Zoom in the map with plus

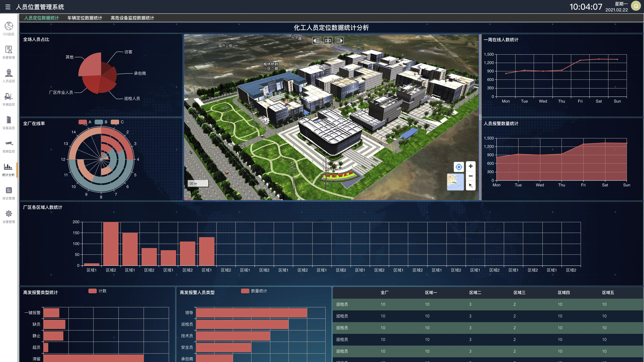pos(470,166)
